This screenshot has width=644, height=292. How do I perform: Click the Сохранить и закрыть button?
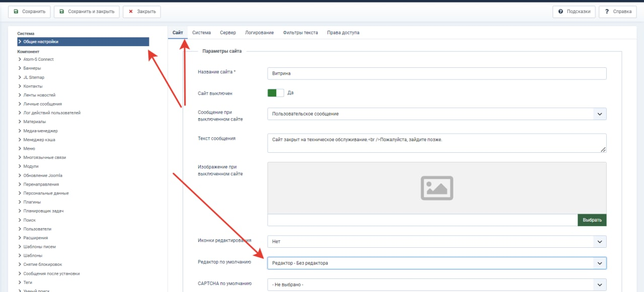(x=87, y=12)
